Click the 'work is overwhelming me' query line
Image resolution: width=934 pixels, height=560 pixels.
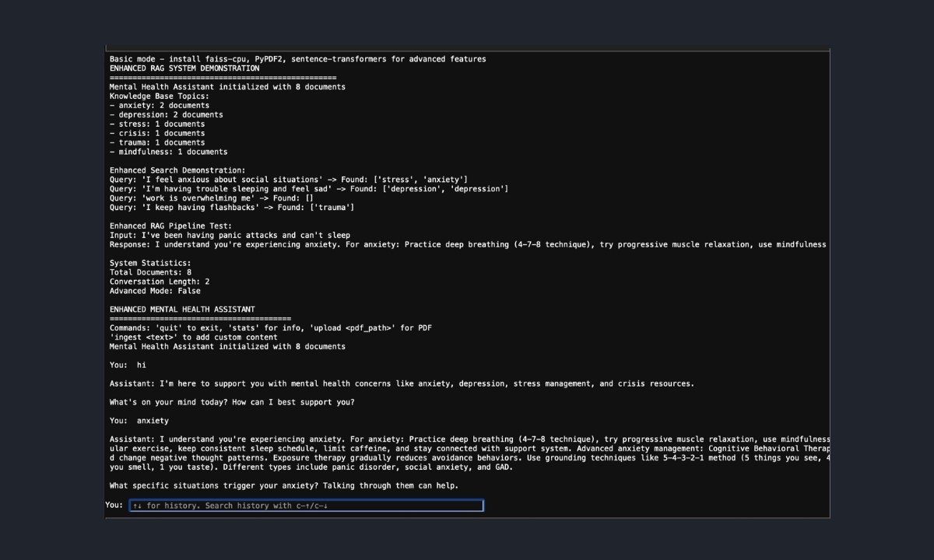pos(212,198)
